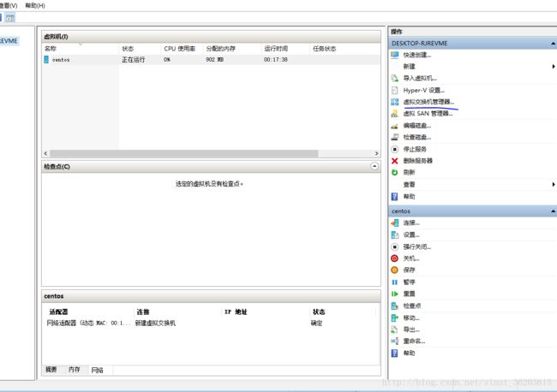Click the 新建虚拟交换机 connection cell

155,323
